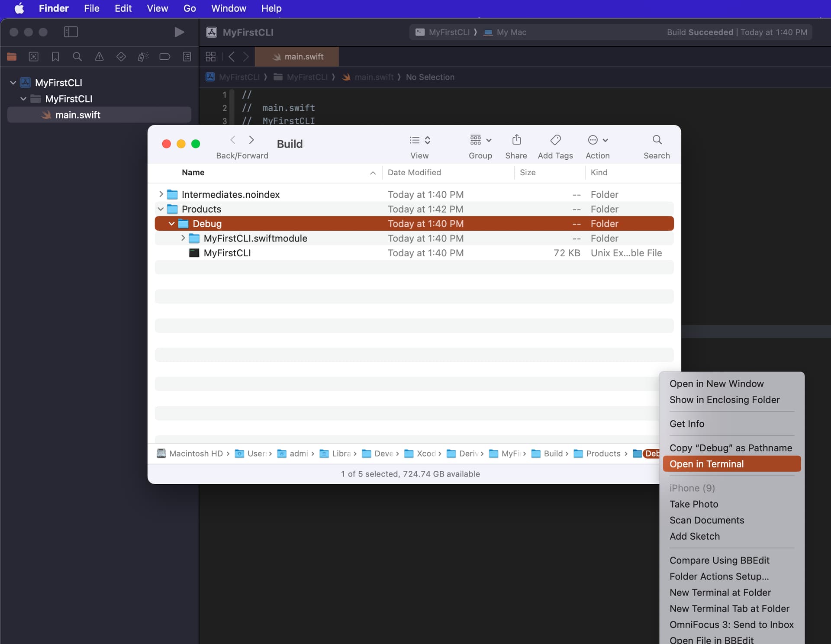Change Finder View mode list icon

(419, 140)
